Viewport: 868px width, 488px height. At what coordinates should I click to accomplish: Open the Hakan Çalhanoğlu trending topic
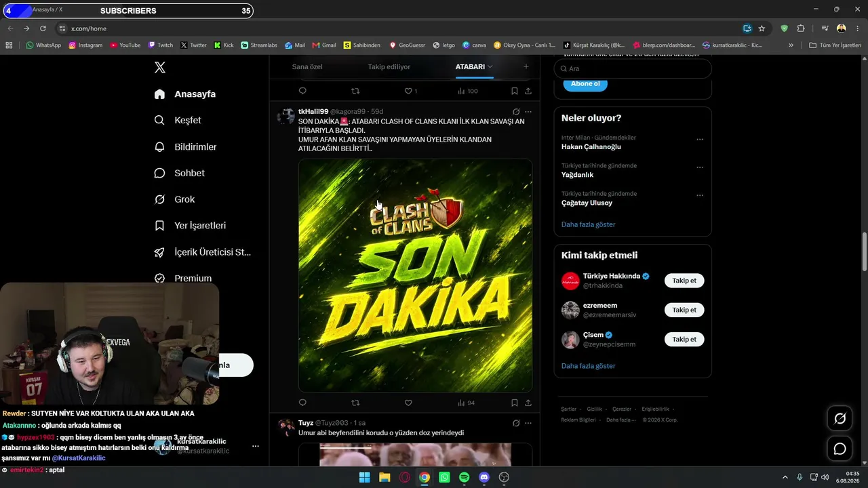[591, 146]
